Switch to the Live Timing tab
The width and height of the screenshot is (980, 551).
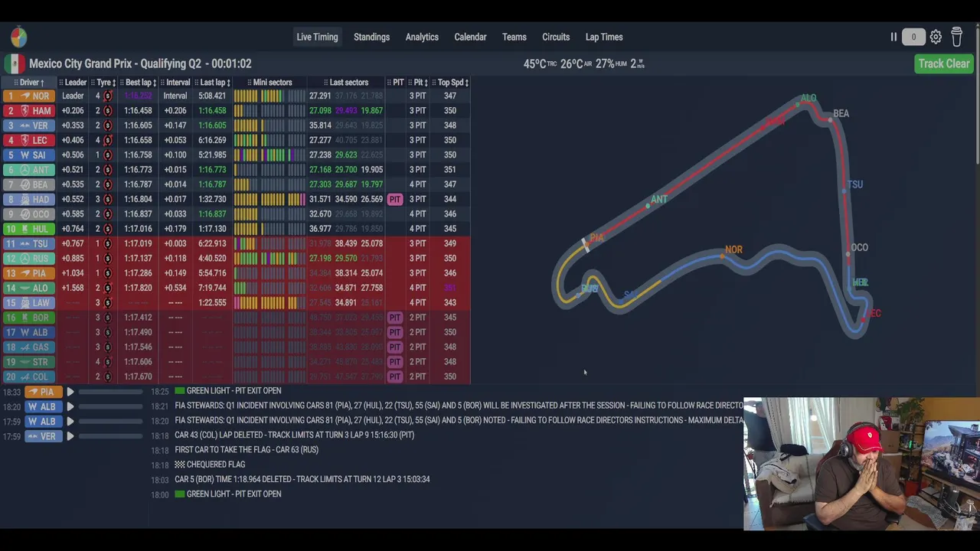click(x=317, y=37)
